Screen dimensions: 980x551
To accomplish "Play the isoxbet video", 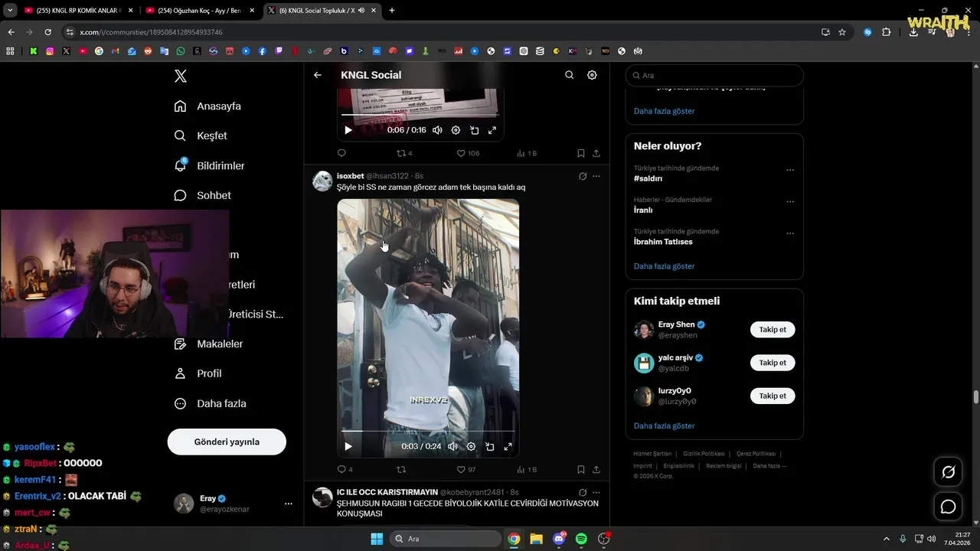I will coord(348,446).
